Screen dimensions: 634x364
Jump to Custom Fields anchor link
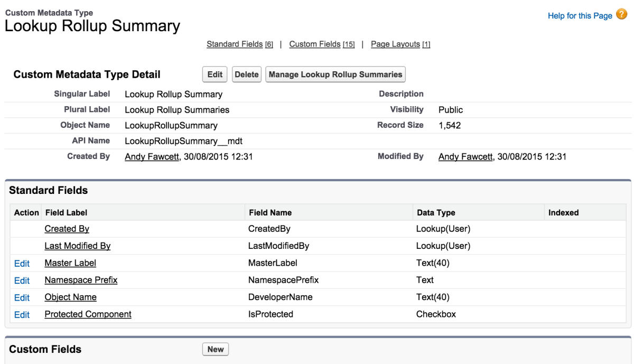tap(315, 44)
